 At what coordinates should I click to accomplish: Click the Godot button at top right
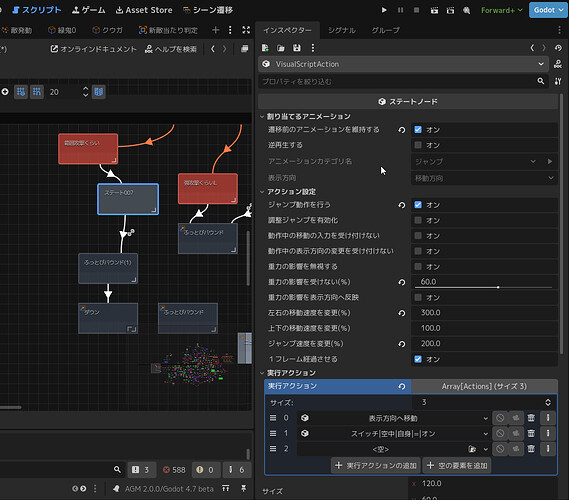point(548,10)
